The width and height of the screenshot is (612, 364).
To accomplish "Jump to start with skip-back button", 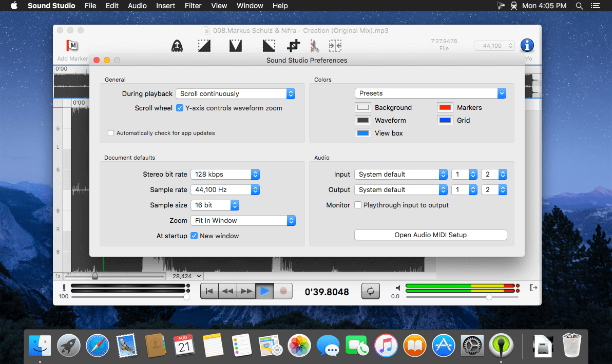I will tap(209, 291).
